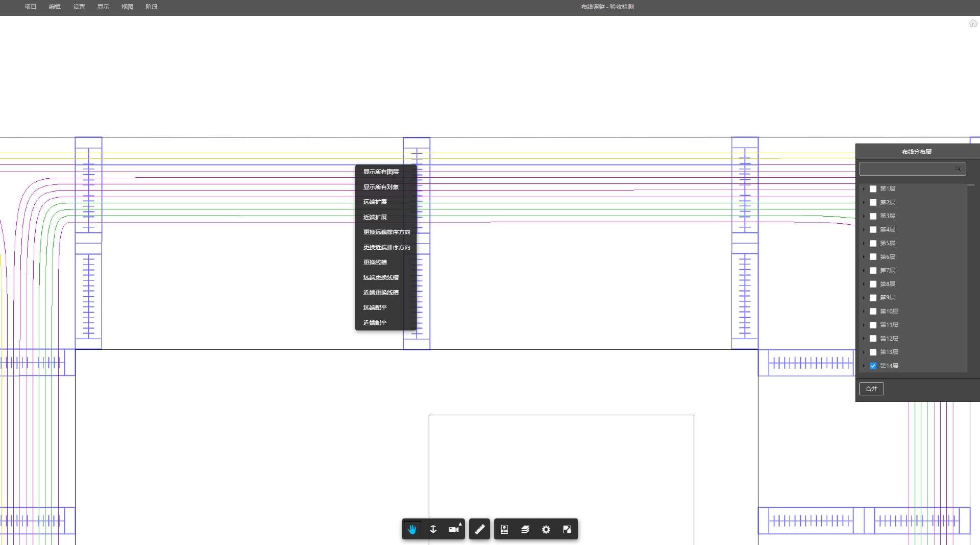
Task: Check the 第2层 checkbox
Action: point(873,202)
